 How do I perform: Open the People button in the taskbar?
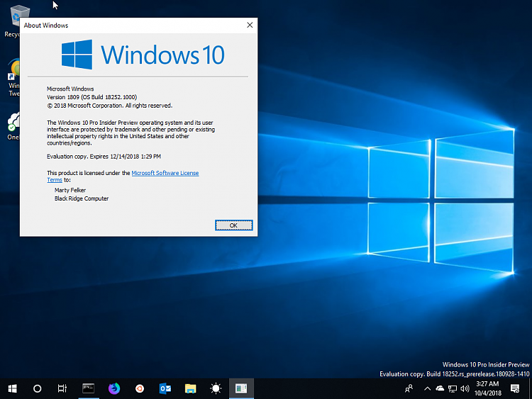[x=409, y=388]
